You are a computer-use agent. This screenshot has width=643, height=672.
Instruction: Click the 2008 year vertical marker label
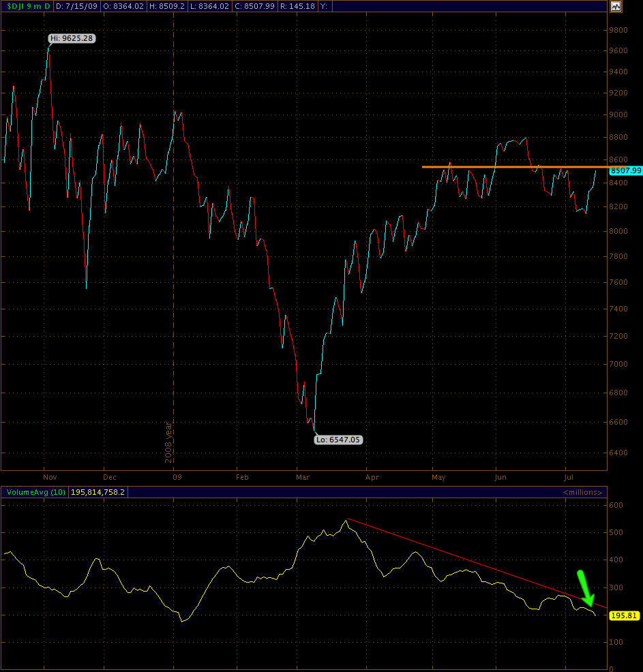(x=168, y=441)
